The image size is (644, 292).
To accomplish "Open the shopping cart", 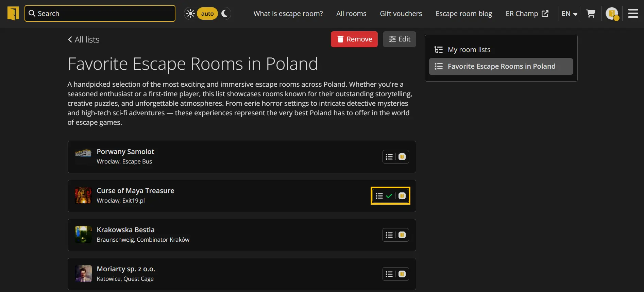I will 591,14.
